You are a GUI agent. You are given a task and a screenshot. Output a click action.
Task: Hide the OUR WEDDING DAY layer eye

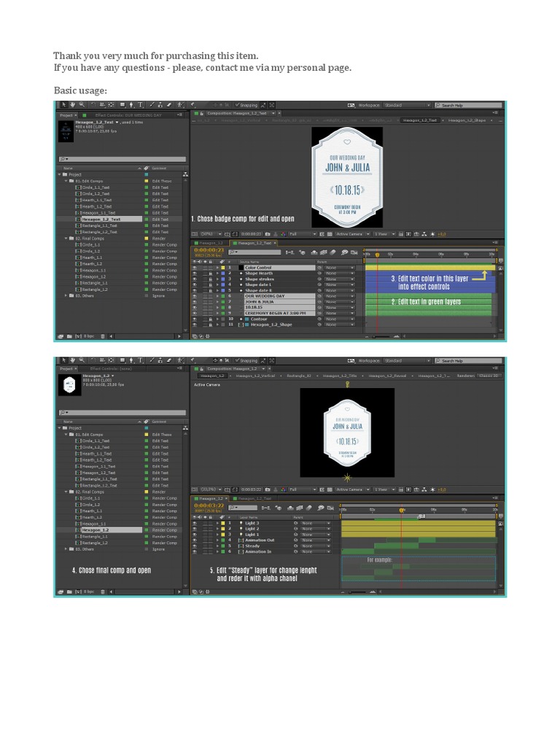click(x=194, y=296)
